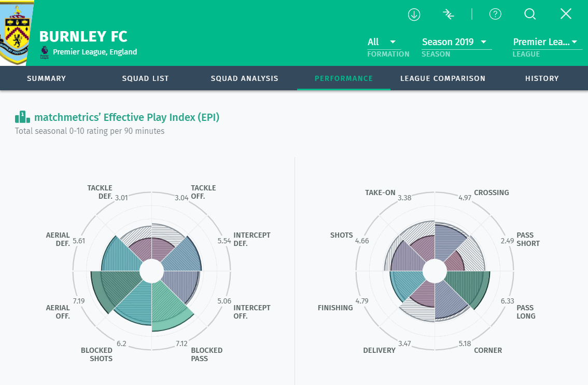This screenshot has height=385, width=588.
Task: Close the Burnley FC panel
Action: tap(566, 14)
